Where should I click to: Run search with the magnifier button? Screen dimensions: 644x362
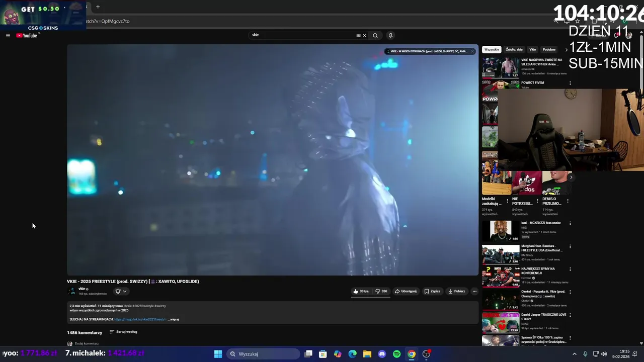(x=375, y=36)
